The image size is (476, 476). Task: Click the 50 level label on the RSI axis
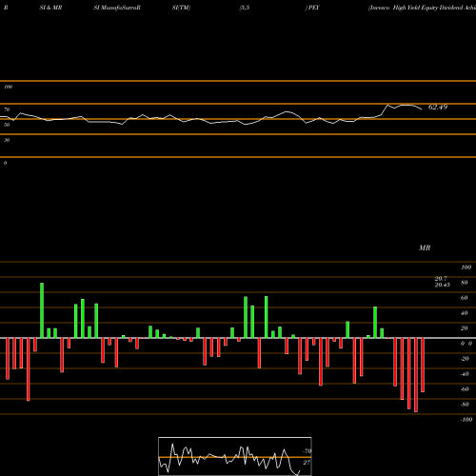7,125
